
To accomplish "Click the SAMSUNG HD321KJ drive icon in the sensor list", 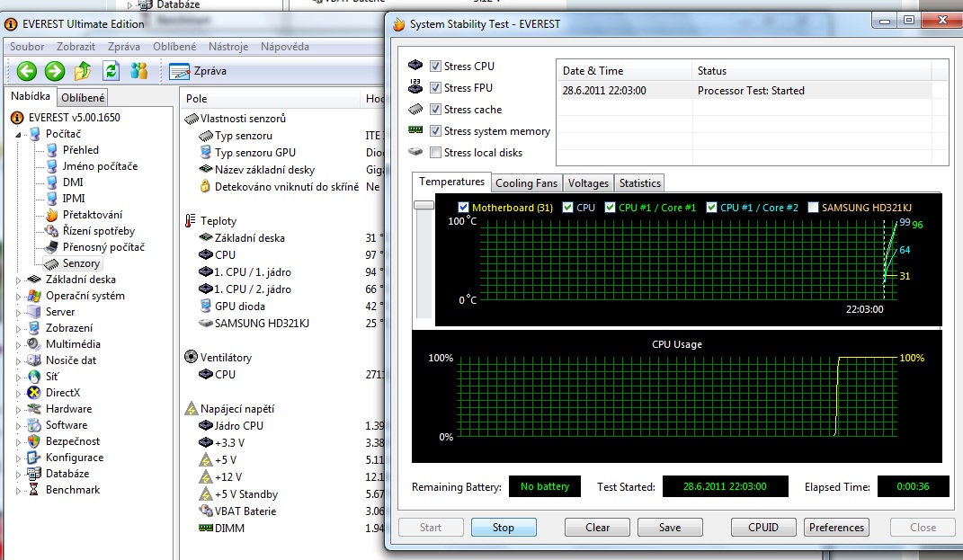I will tap(206, 323).
